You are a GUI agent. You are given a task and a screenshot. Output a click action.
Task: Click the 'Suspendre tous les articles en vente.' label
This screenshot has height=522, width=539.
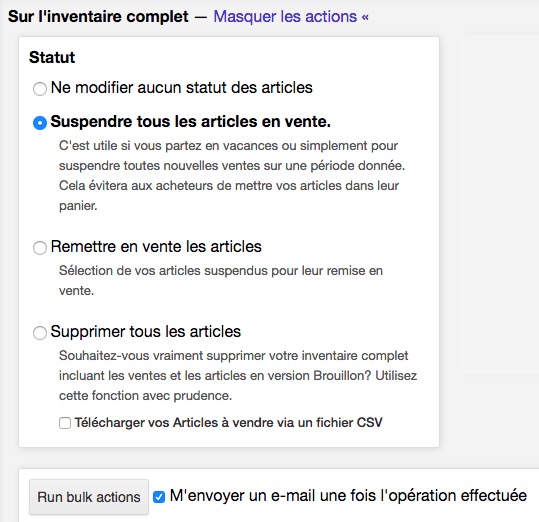click(x=190, y=122)
